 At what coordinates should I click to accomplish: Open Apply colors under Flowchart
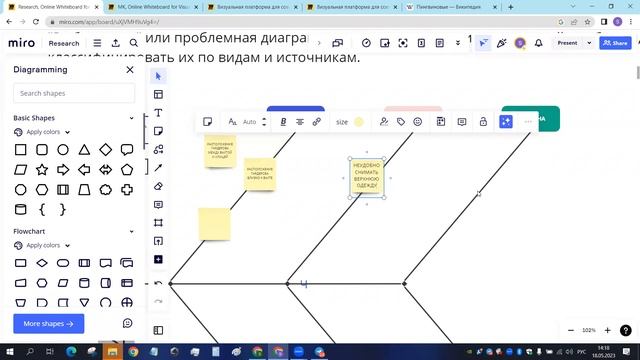coord(42,246)
